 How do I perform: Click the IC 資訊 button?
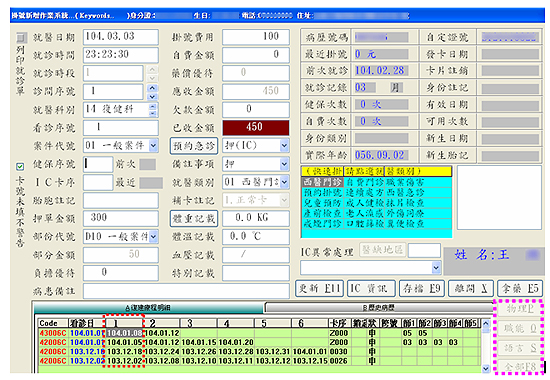tap(371, 288)
